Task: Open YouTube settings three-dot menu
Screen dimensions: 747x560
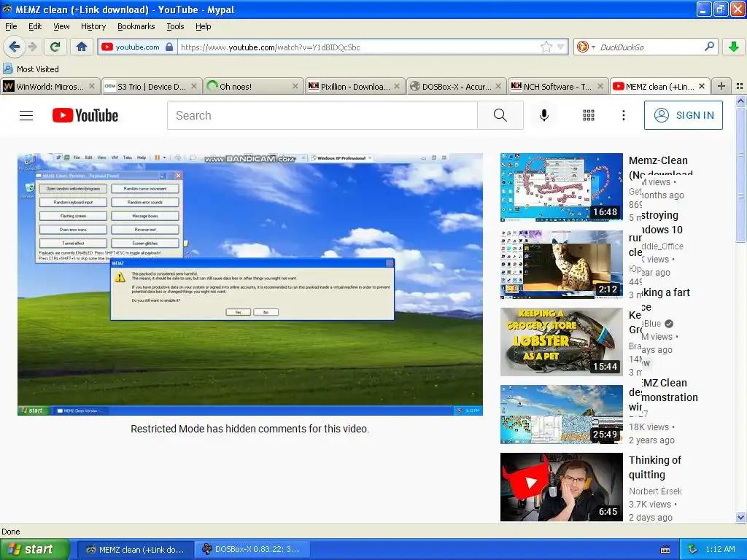Action: click(623, 115)
